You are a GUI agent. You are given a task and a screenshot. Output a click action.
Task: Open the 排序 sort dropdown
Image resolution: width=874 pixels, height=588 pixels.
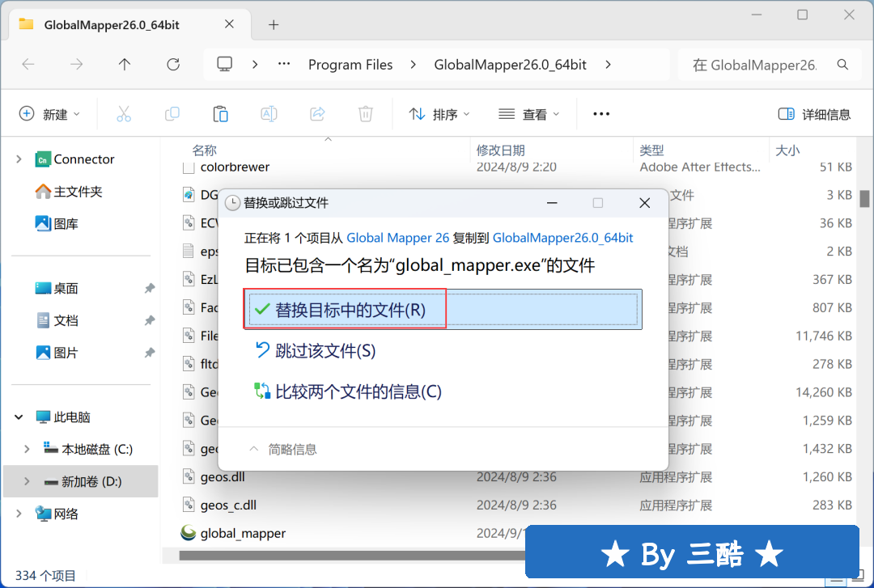tap(439, 114)
